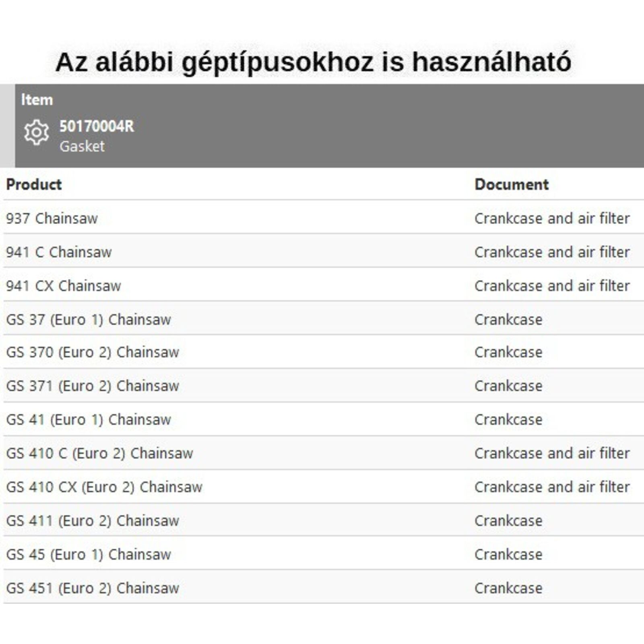Open GS 45 (Euro 1) Chainsaw
This screenshot has height=644, width=644.
[x=89, y=555]
